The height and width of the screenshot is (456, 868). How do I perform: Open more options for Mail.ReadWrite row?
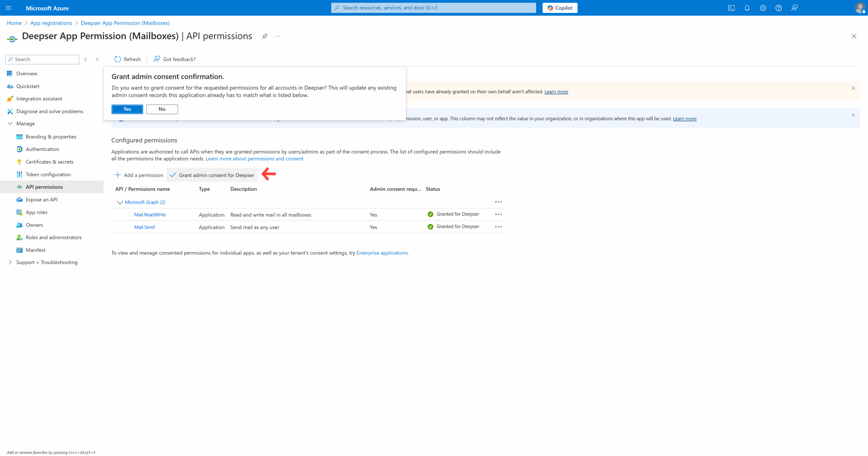[x=498, y=214]
